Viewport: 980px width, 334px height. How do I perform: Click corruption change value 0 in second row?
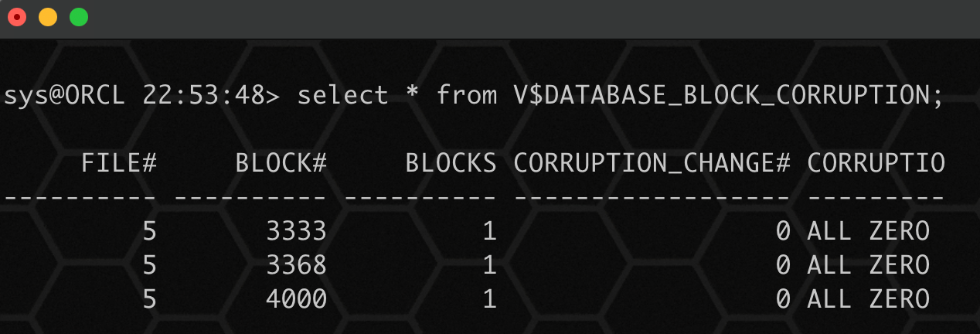click(783, 265)
